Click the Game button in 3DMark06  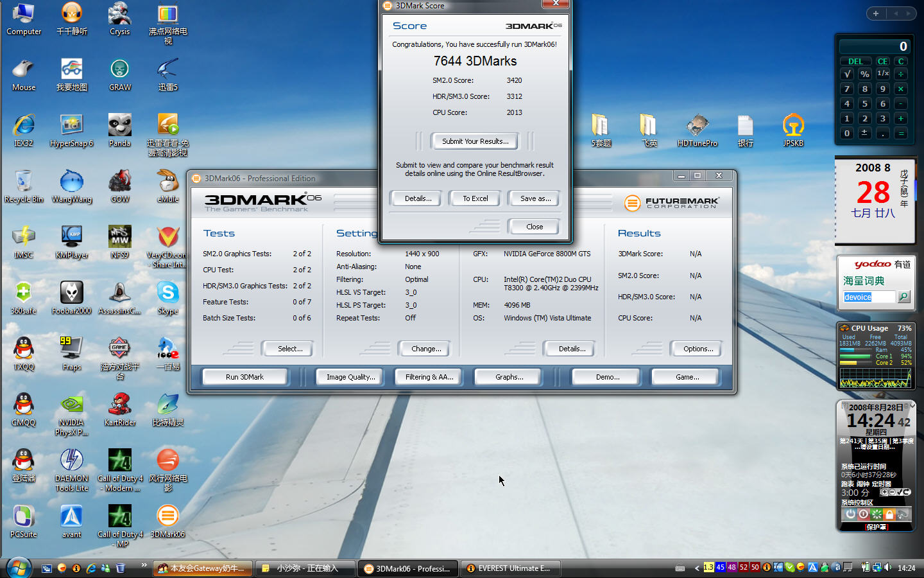point(687,377)
